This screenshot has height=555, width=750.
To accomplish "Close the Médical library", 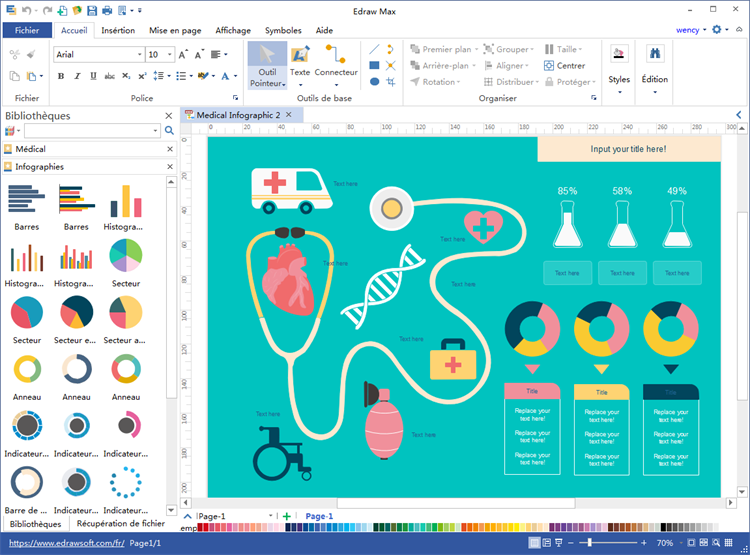I will [x=170, y=149].
